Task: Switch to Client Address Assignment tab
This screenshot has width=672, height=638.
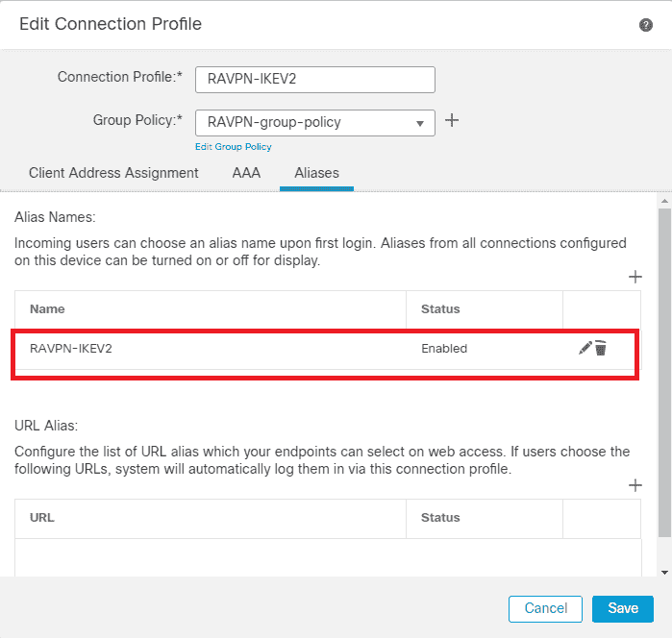Action: 113,173
